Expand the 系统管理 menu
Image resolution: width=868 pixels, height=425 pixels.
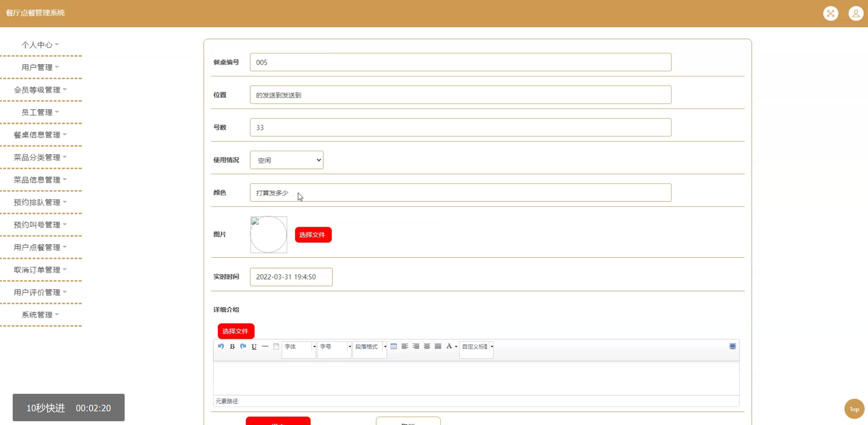click(40, 315)
